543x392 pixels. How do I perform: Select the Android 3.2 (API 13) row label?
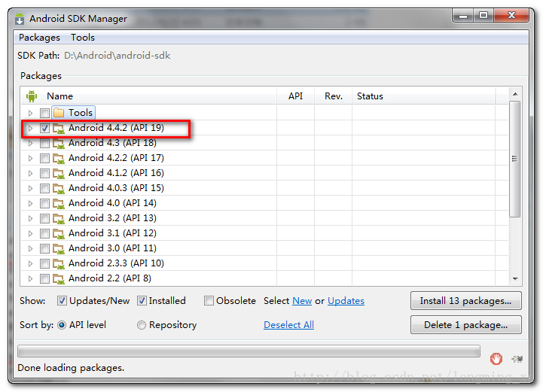tap(112, 218)
